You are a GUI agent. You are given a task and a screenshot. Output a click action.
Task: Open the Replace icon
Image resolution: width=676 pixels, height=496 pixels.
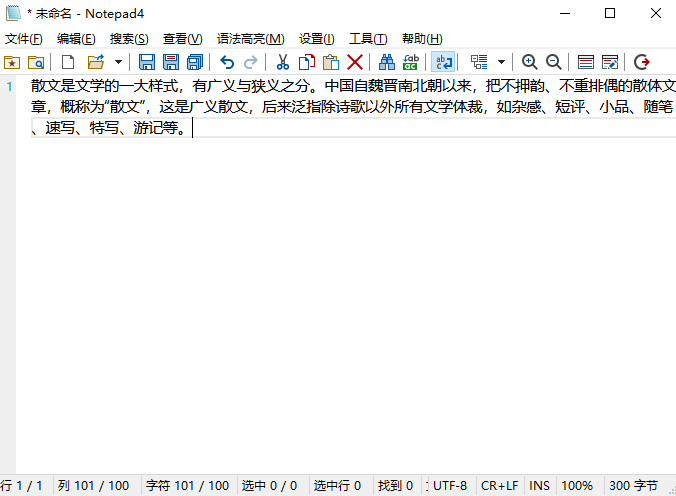411,63
